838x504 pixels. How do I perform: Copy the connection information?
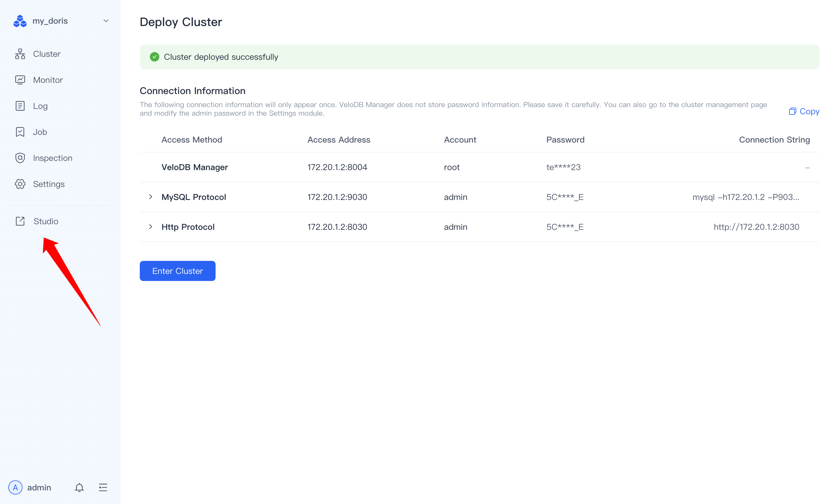coord(804,112)
